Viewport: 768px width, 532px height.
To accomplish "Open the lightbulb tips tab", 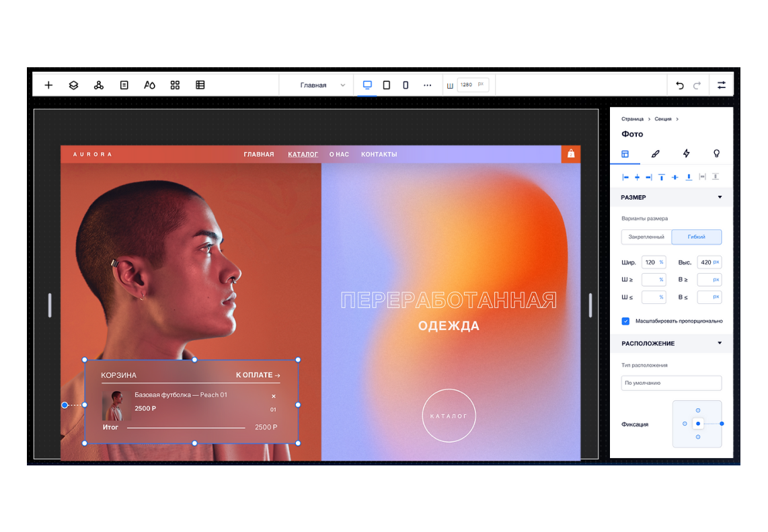I will tap(717, 154).
